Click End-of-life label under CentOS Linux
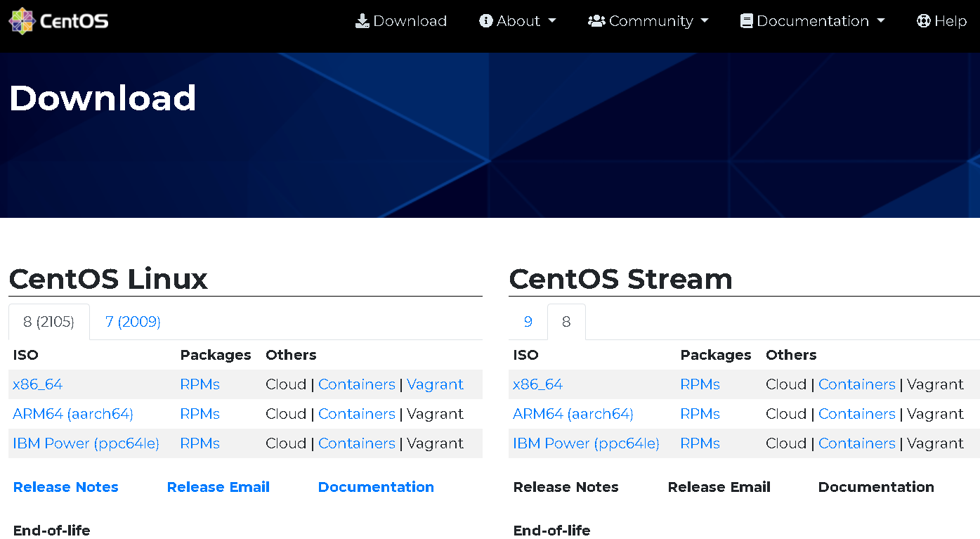This screenshot has width=980, height=539. [52, 531]
